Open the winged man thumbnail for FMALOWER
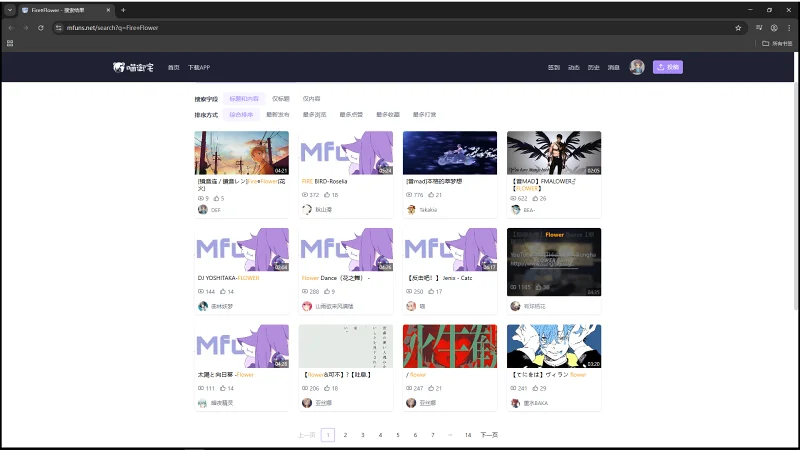The image size is (800, 450). click(x=554, y=153)
